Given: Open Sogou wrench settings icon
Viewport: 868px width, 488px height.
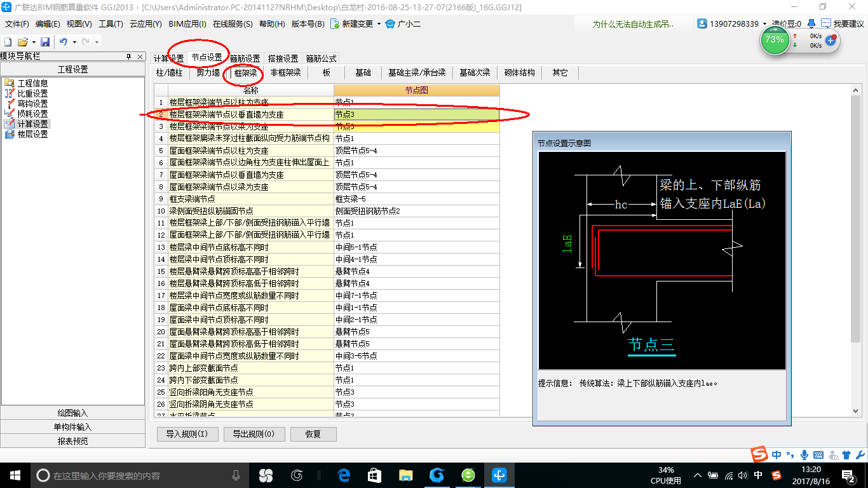Looking at the screenshot, I should [860, 455].
